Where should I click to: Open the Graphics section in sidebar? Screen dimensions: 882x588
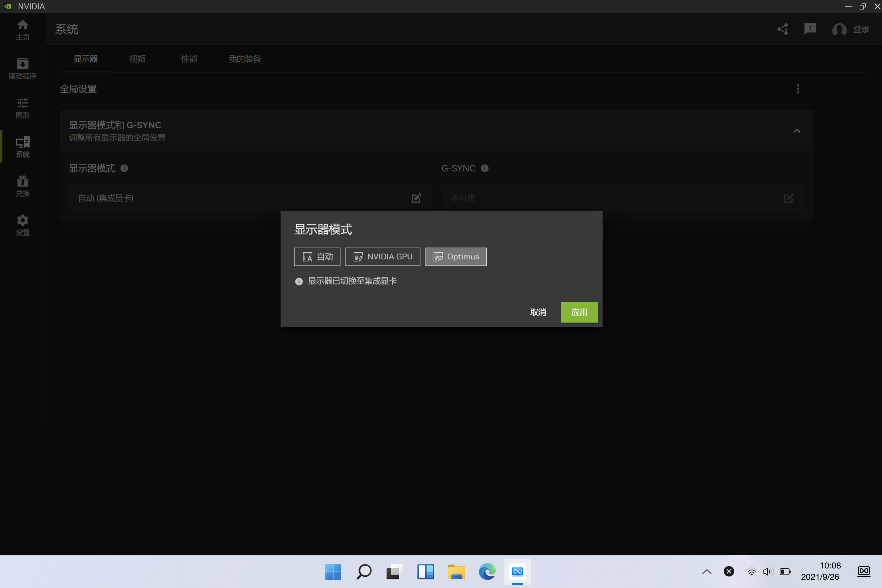[x=22, y=108]
